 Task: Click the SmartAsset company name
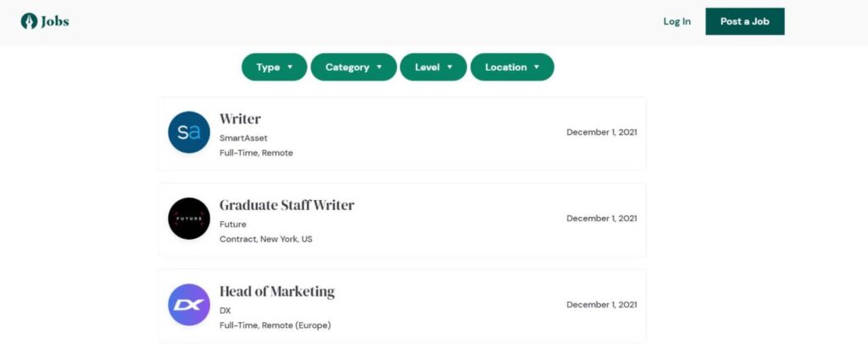pos(243,138)
